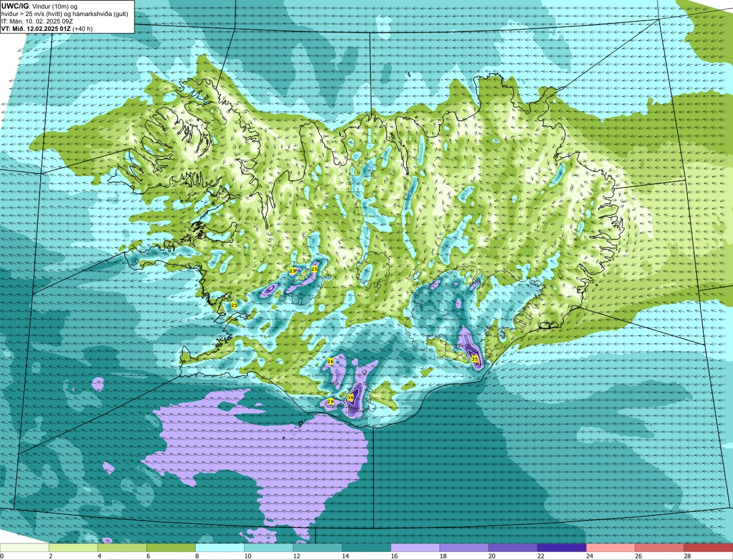Click the header text 'UWC/IG: Vindur (10m) og'
733x560 pixels.
(39, 6)
